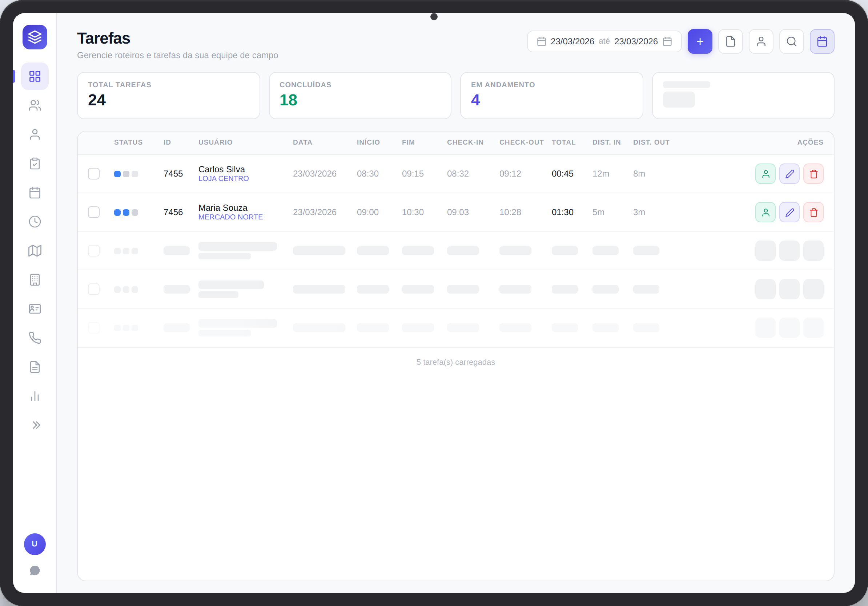
Task: Open the MERCADO NORTE link
Action: pyautogui.click(x=230, y=217)
